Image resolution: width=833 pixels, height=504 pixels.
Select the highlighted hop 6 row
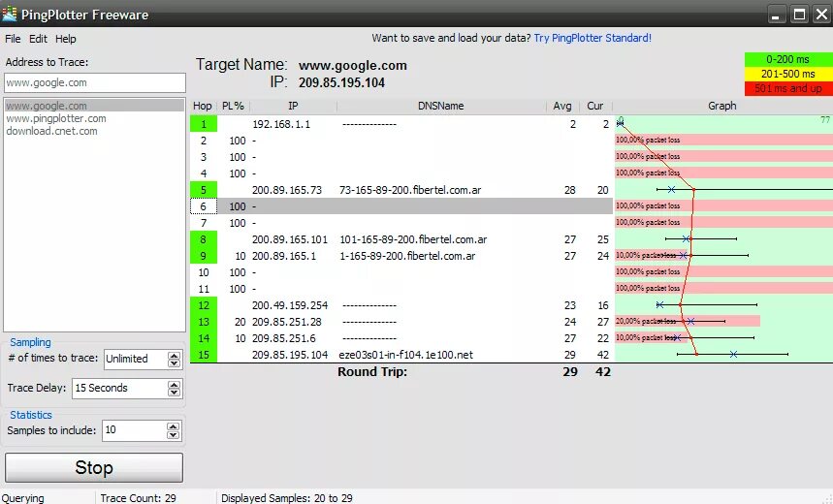(401, 206)
